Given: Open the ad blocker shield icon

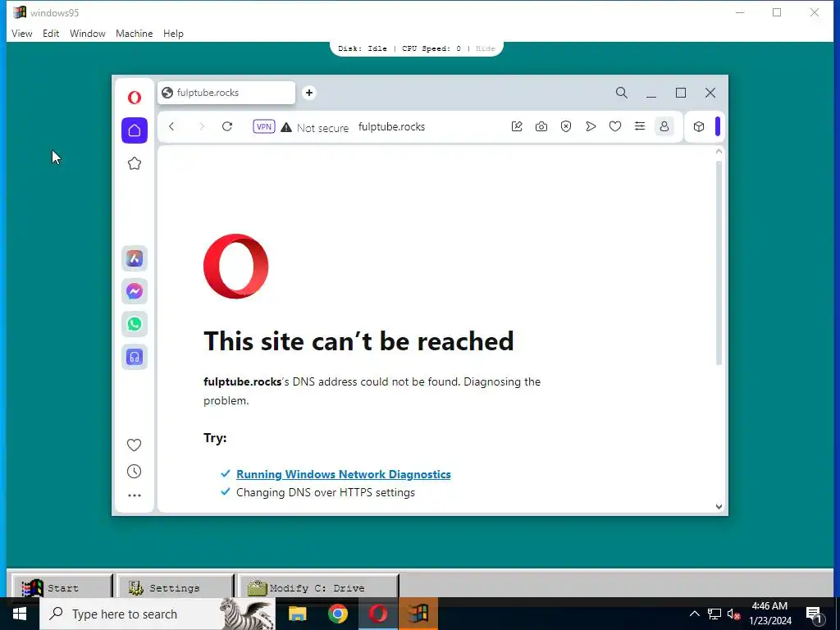Looking at the screenshot, I should point(566,126).
